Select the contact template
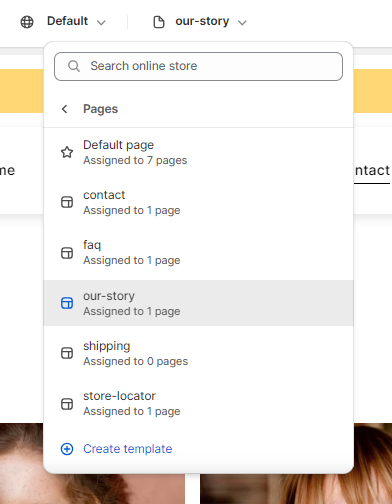 coord(198,202)
